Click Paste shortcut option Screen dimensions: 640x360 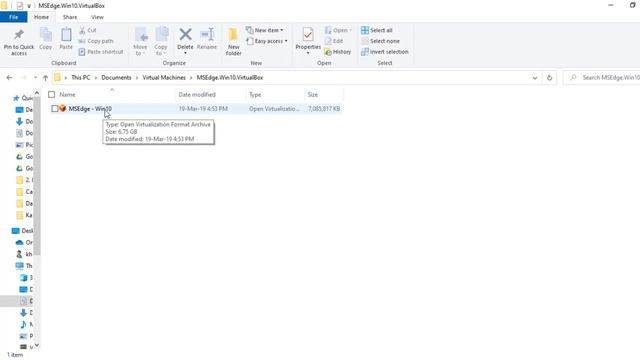click(101, 52)
